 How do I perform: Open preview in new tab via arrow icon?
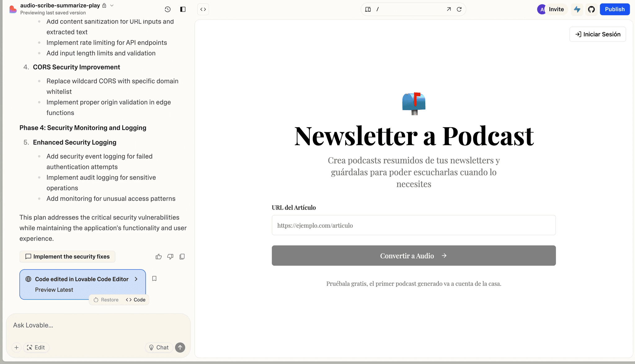(x=449, y=9)
